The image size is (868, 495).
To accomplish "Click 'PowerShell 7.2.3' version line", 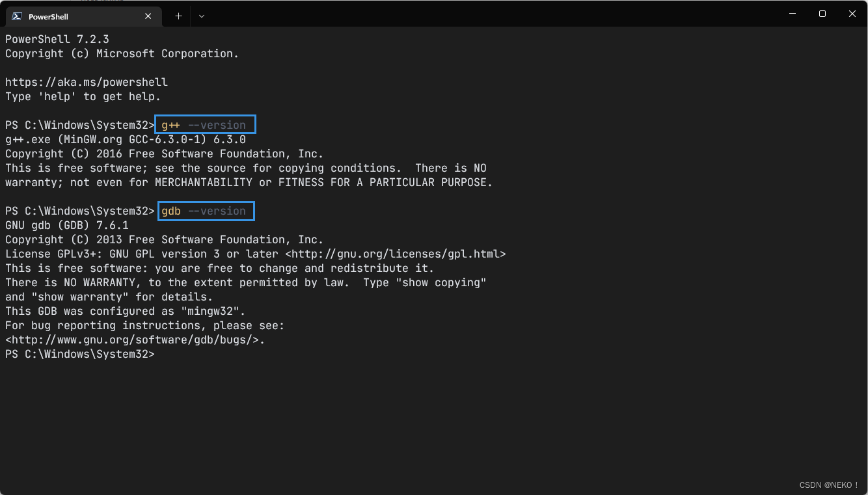I will (57, 40).
